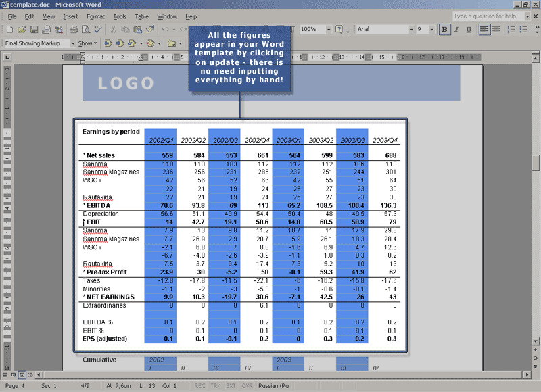541x392 pixels.
Task: Click the Russian language indicator in status bar
Action: [274, 386]
